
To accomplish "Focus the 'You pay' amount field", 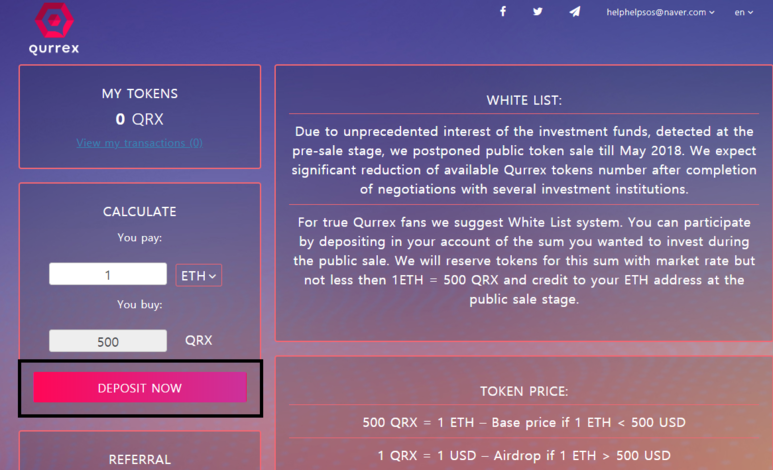I will tap(108, 275).
